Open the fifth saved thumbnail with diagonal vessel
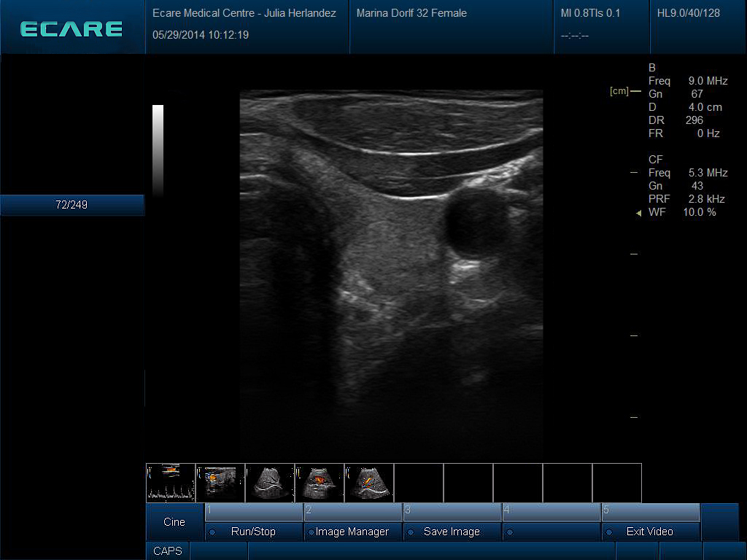 369,483
